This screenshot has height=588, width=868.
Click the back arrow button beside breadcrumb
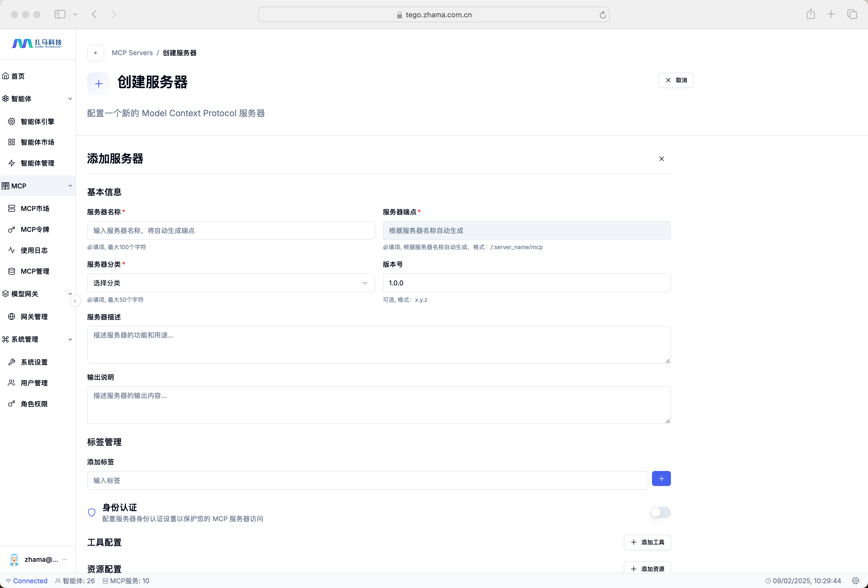[96, 53]
